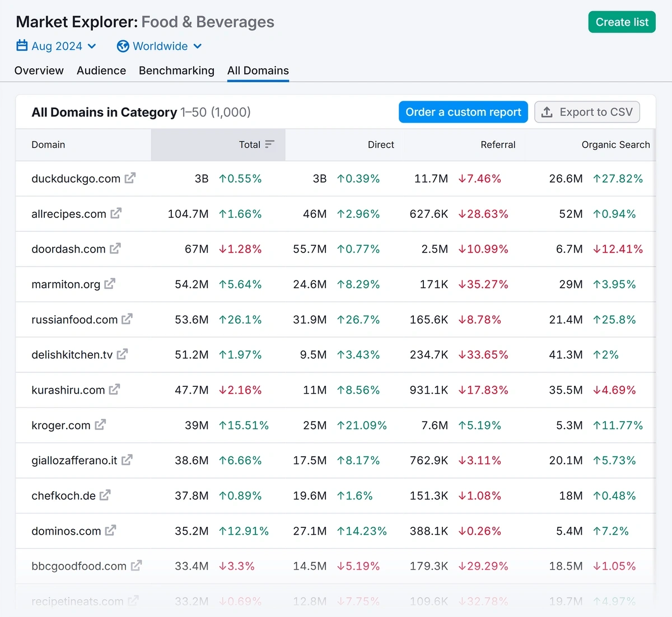
Task: Sort by the Organic Search column header
Action: point(615,144)
